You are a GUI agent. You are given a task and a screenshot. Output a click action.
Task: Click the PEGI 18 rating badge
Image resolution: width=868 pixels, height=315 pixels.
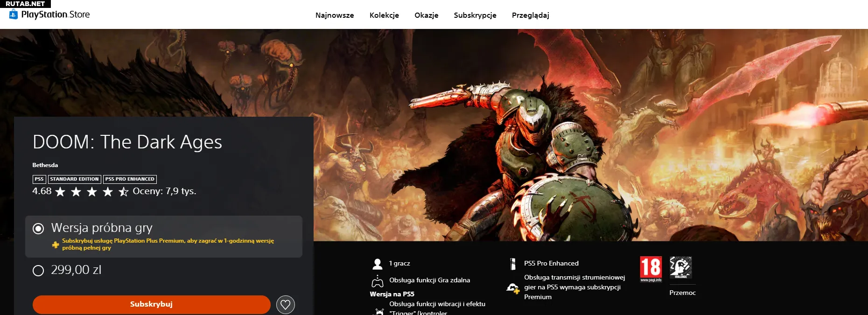651,269
